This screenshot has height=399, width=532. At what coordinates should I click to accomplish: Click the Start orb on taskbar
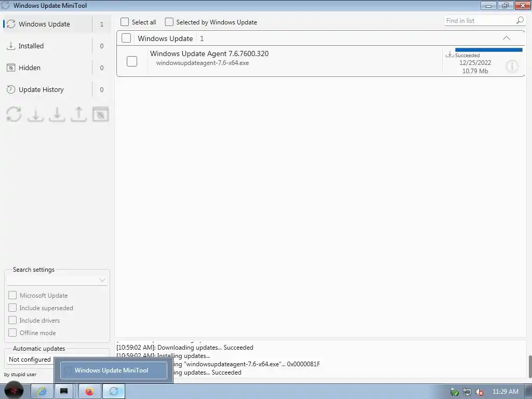point(14,391)
